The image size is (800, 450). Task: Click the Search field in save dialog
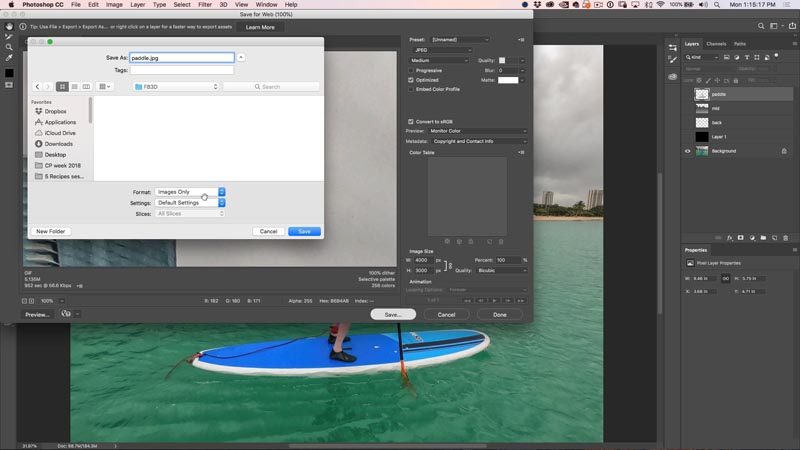(271, 87)
